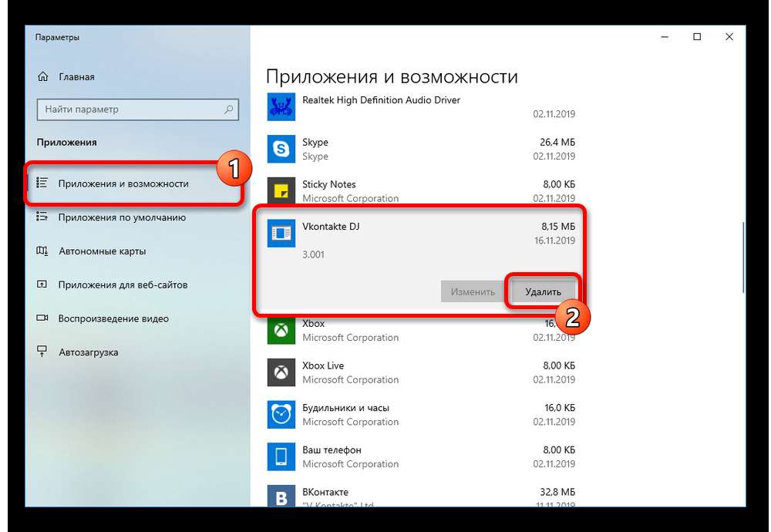The height and width of the screenshot is (532, 771).
Task: Focus the Найти параметр search field
Action: point(131,109)
